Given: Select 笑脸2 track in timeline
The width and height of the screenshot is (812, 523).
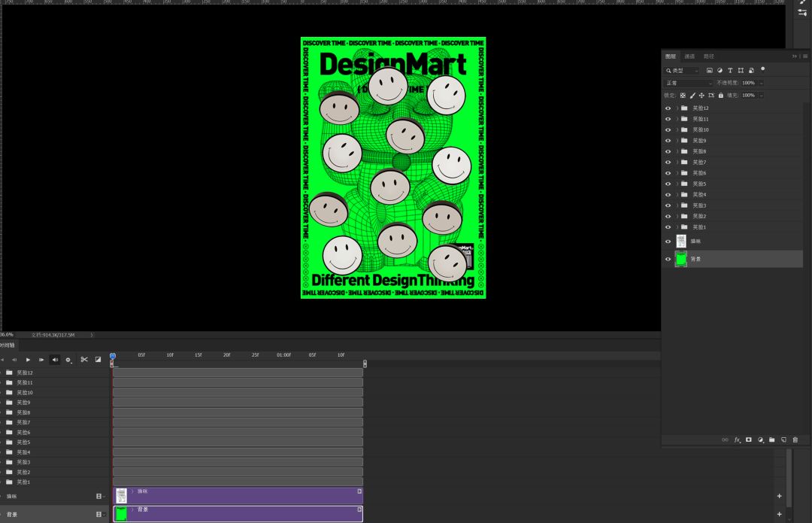Looking at the screenshot, I should 238,472.
